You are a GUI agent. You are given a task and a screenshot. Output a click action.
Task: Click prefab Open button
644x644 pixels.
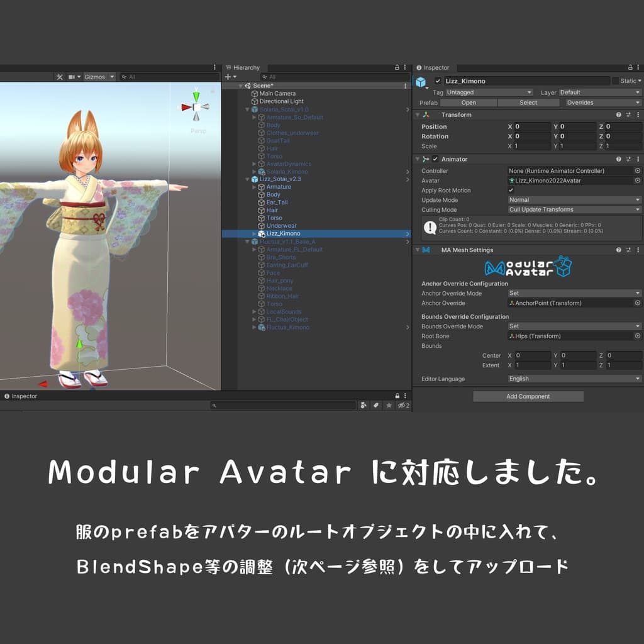click(469, 103)
